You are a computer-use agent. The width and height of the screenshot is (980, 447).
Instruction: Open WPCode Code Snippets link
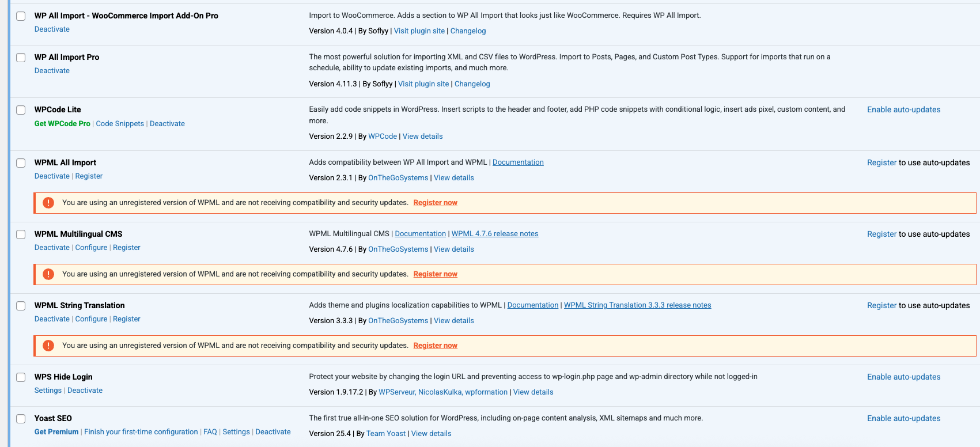(120, 124)
